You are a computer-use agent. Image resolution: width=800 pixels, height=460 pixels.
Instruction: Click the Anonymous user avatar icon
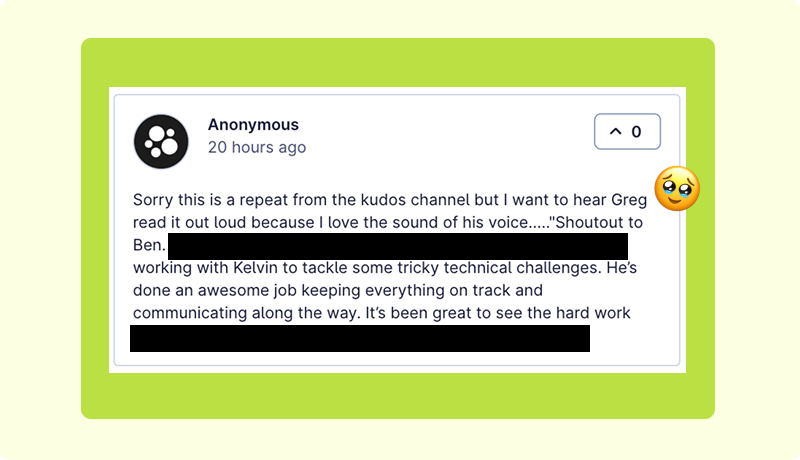coord(161,141)
